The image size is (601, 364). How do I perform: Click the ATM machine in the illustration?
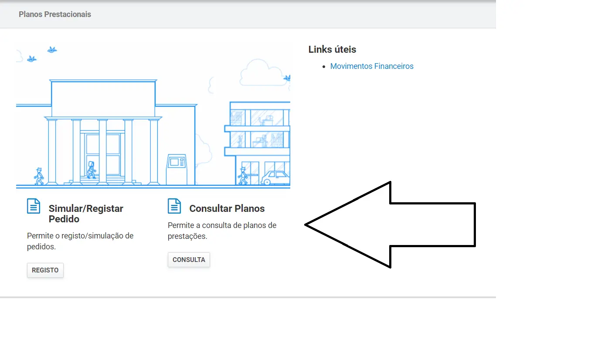[177, 169]
